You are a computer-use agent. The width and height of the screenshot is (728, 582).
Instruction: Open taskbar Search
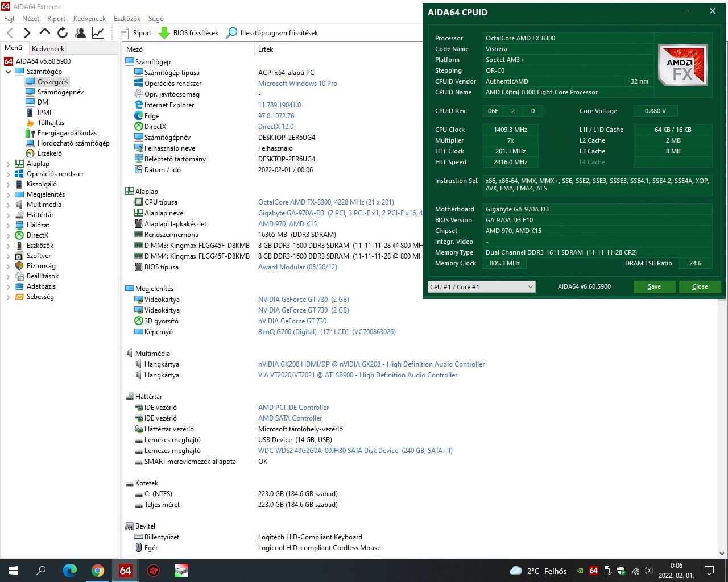click(41, 571)
